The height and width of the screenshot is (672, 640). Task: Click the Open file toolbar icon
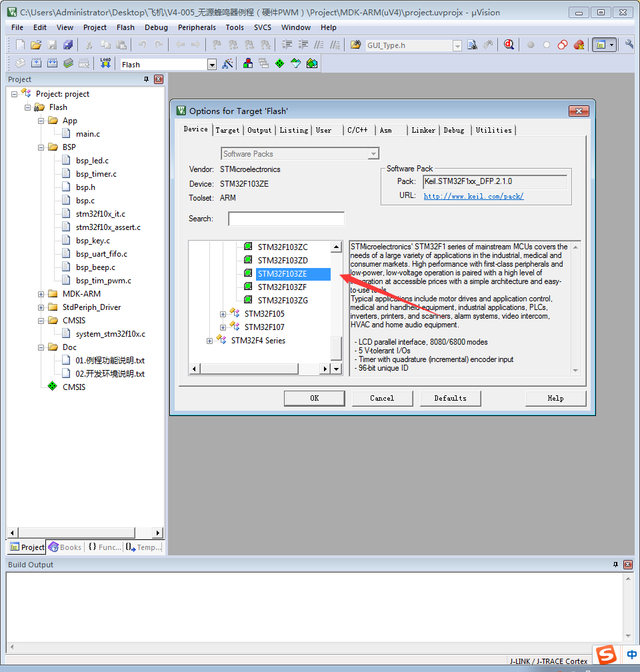[x=36, y=45]
